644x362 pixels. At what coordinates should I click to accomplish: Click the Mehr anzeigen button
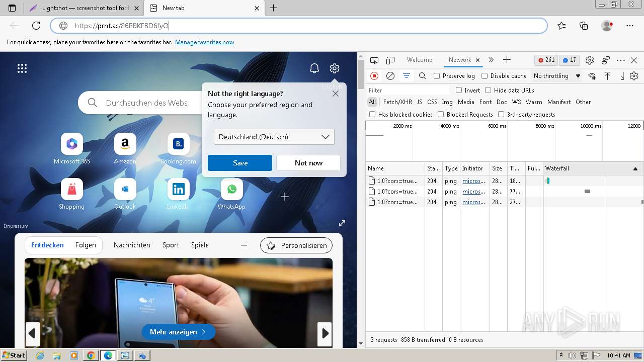[179, 332]
